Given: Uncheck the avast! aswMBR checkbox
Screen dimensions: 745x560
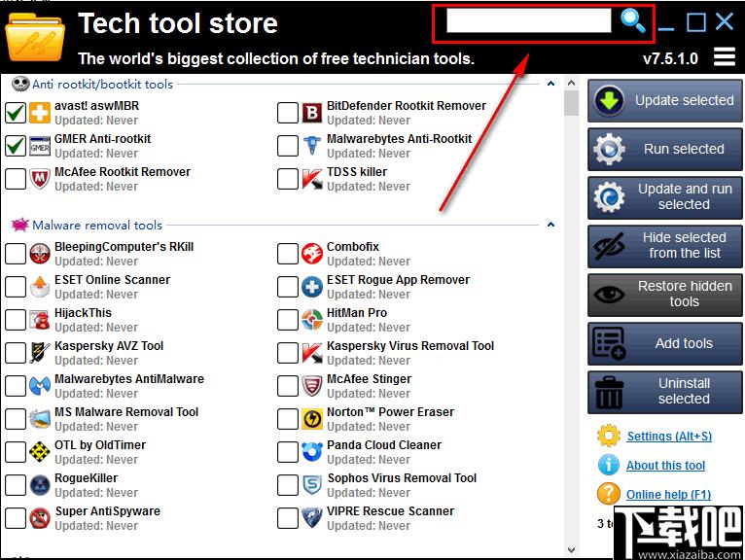Looking at the screenshot, I should click(16, 113).
